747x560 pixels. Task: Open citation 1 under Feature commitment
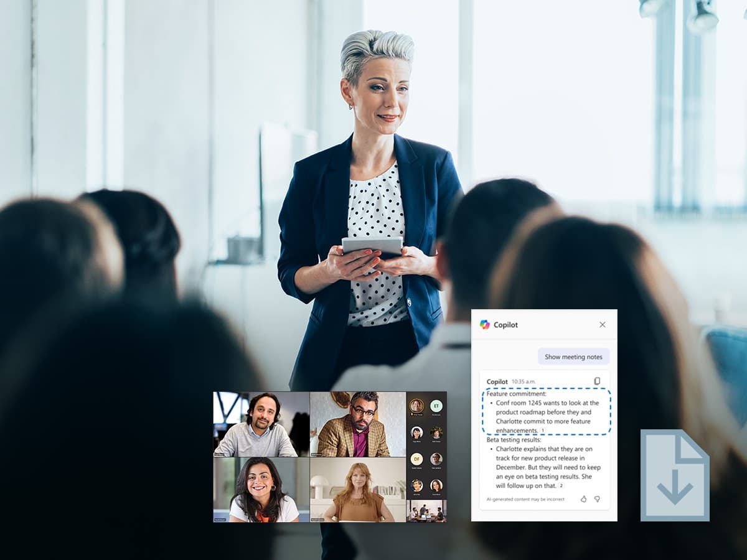543,431
